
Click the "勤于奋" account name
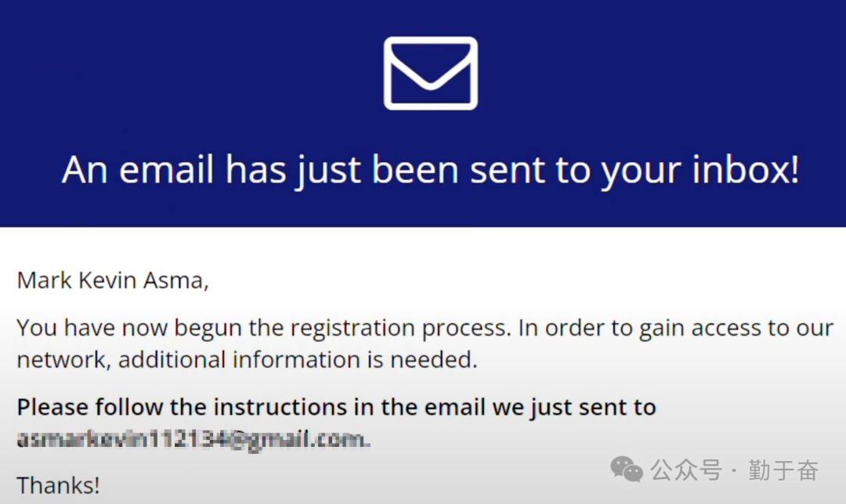coord(783,470)
